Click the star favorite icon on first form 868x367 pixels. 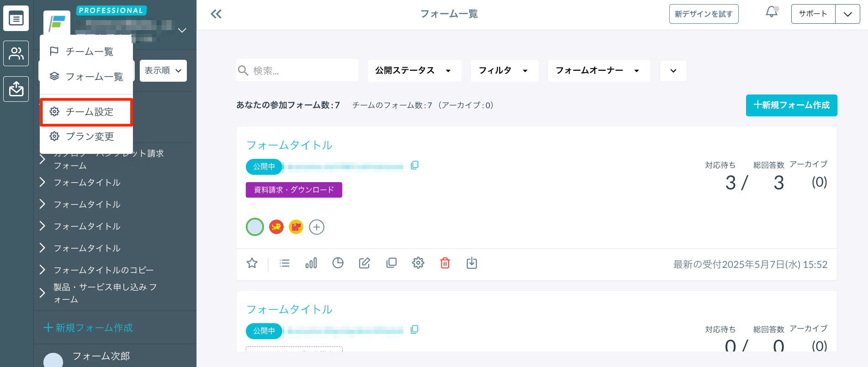[x=252, y=263]
